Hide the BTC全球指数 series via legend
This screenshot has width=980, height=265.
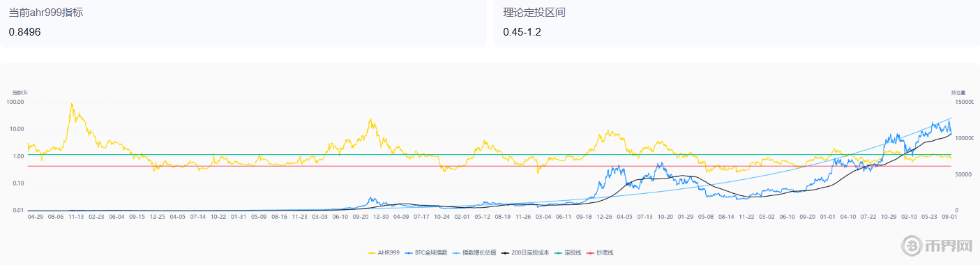pos(425,252)
